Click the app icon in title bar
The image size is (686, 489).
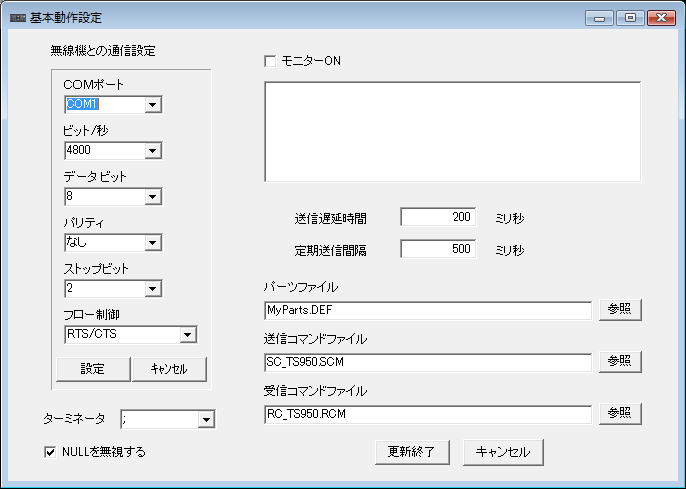pos(17,18)
